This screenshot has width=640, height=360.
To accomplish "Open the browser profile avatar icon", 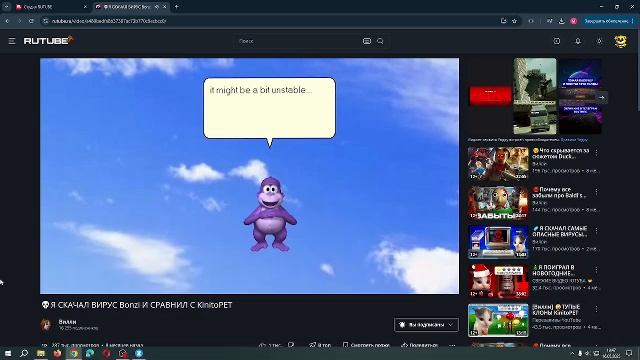I will pos(573,21).
